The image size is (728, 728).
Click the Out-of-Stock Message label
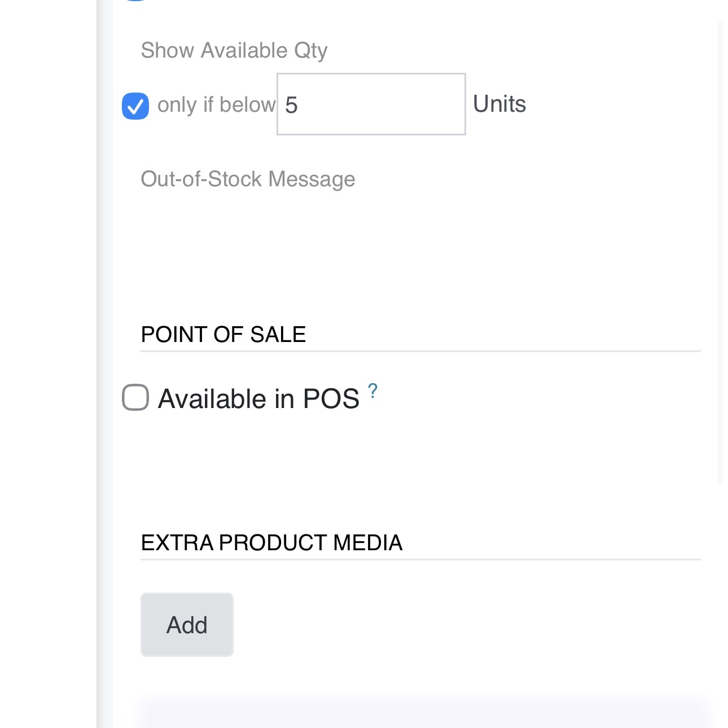coord(248,179)
